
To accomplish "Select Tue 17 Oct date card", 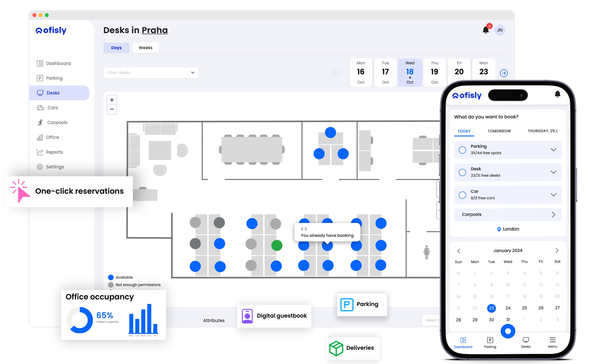I will (x=385, y=72).
